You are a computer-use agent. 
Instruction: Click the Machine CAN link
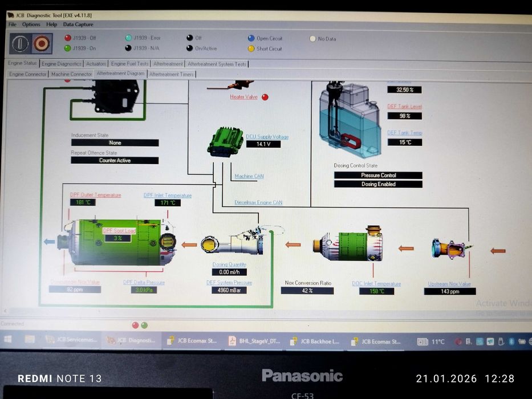click(x=249, y=176)
